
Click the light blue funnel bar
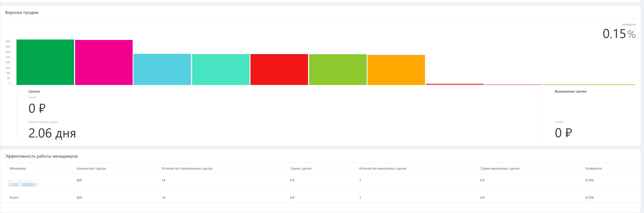pyautogui.click(x=162, y=69)
